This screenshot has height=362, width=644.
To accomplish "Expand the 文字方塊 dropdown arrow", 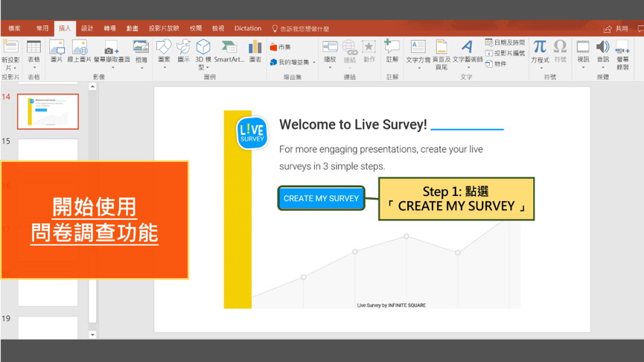I will (418, 68).
